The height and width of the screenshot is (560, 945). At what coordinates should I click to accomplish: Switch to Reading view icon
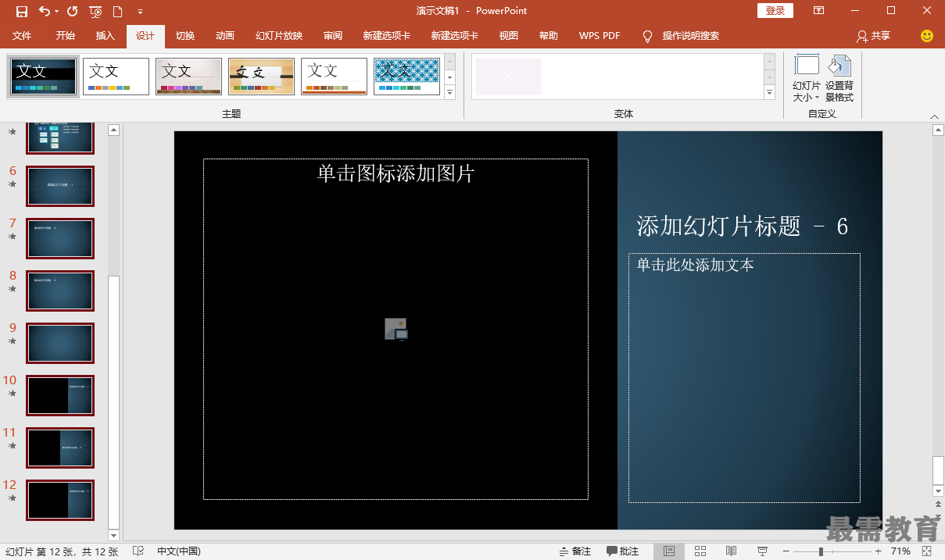click(x=731, y=551)
